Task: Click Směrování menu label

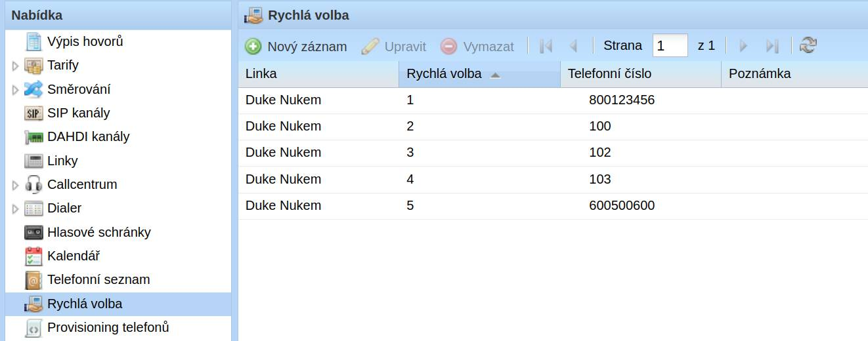Action: coord(79,89)
